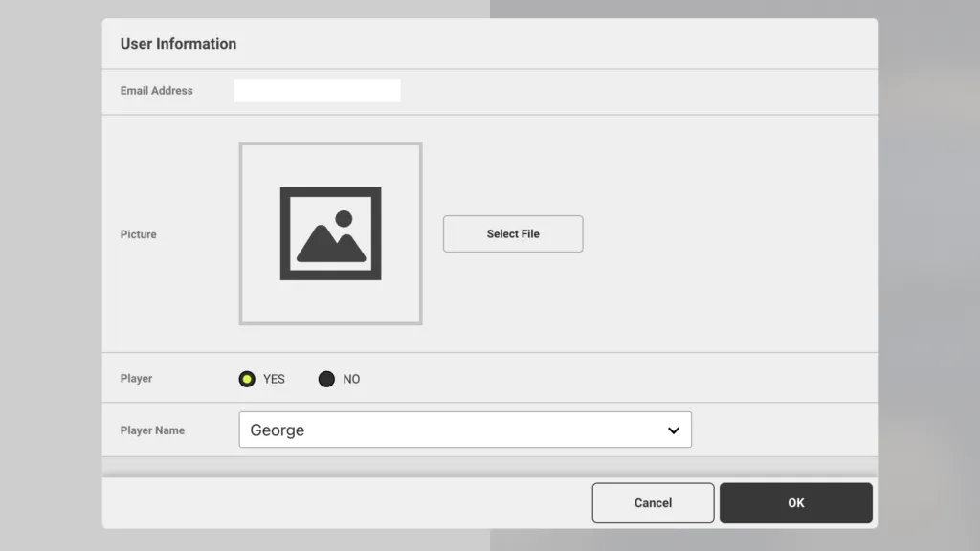Click the Email Address label
Image resolution: width=980 pixels, height=551 pixels.
(156, 91)
